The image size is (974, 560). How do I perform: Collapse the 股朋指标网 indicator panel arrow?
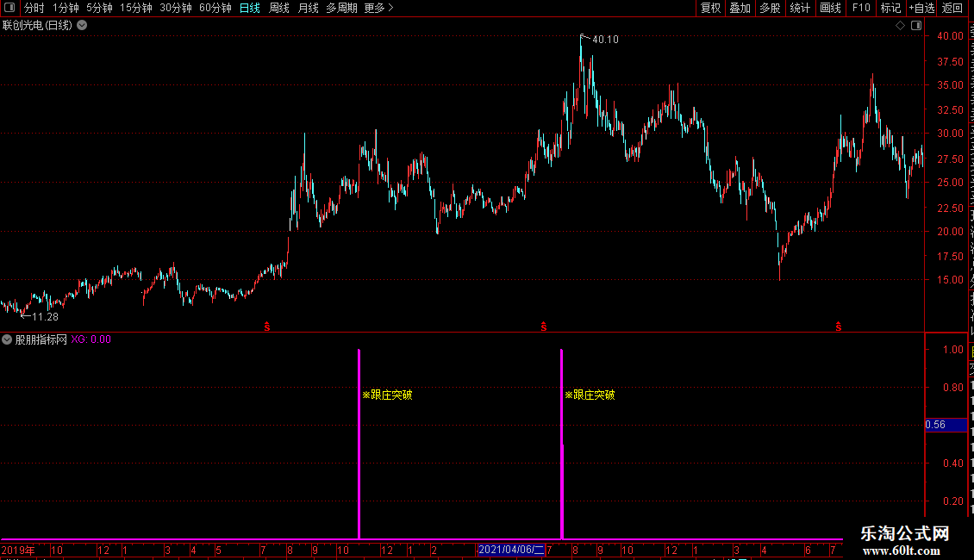tap(7, 339)
